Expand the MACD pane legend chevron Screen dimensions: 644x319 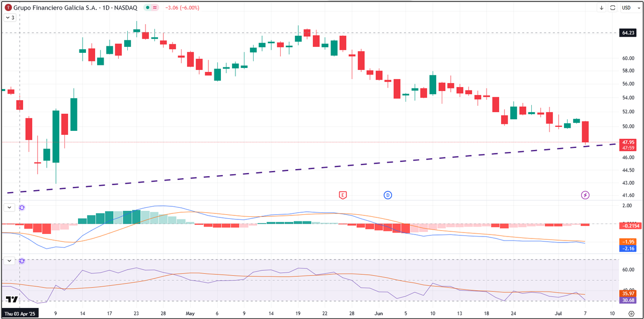9,207
